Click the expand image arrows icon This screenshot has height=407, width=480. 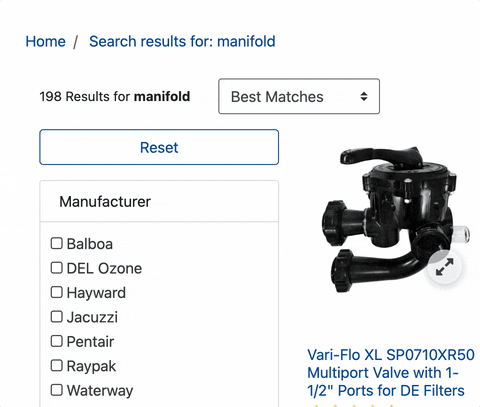445,267
